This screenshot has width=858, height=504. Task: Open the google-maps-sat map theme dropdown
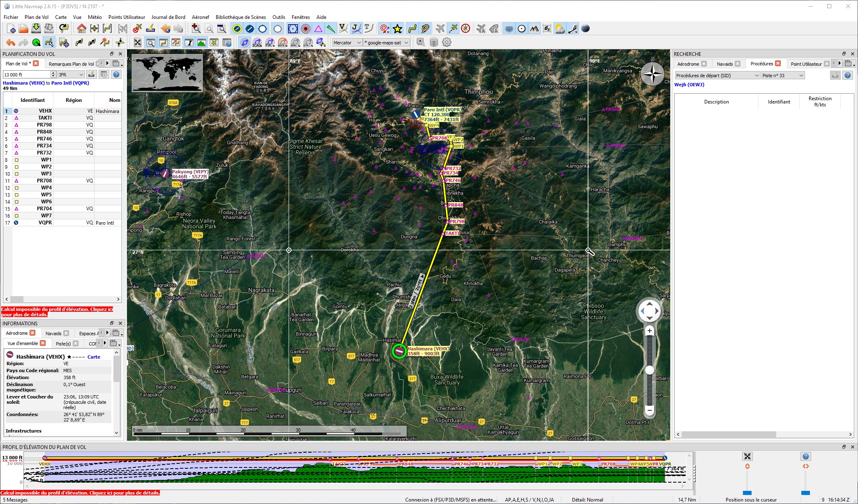387,43
